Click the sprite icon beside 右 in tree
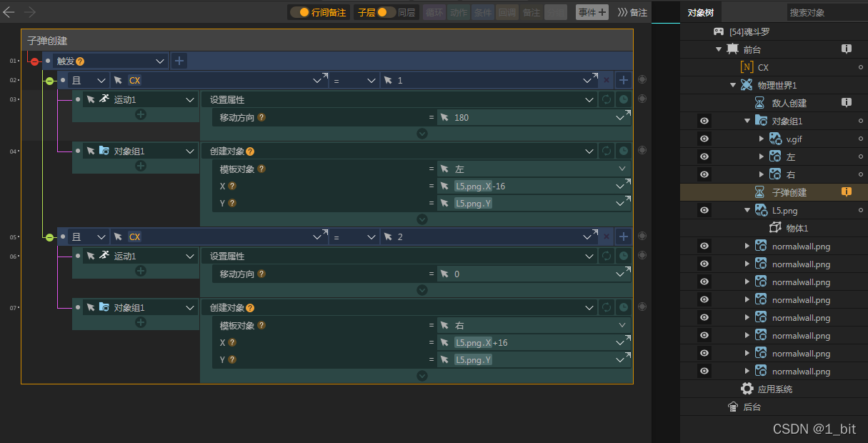Viewport: 868px width, 443px height. point(775,174)
